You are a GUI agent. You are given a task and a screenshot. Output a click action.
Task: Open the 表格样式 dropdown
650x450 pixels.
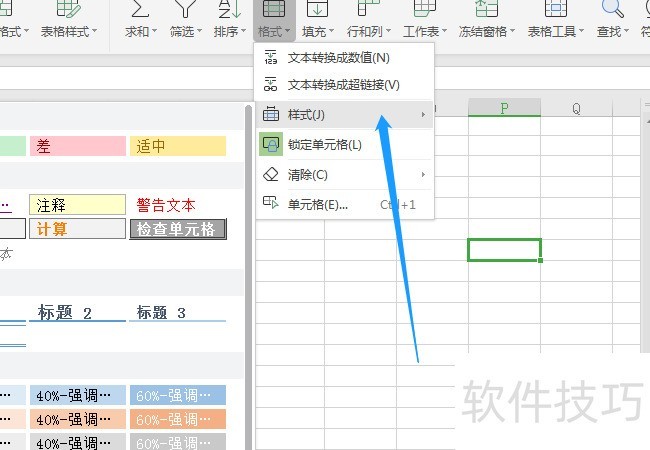(68, 31)
